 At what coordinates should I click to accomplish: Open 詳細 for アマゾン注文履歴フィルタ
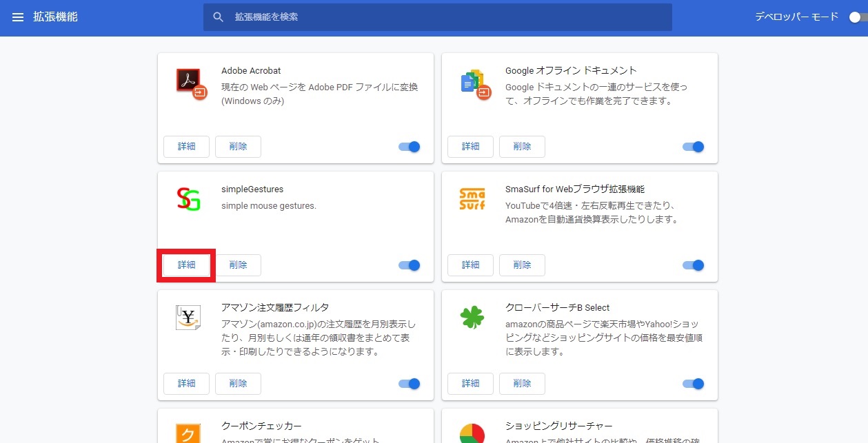[186, 384]
